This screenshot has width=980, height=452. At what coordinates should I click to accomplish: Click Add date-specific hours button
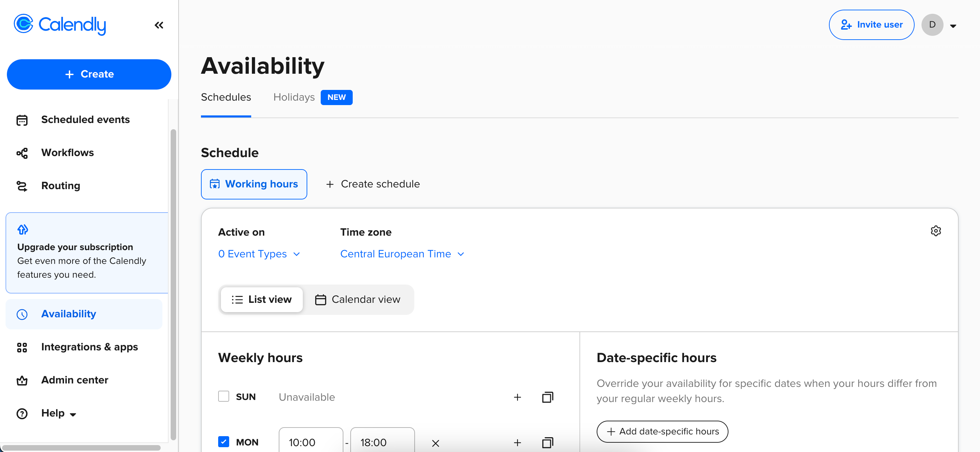662,431
